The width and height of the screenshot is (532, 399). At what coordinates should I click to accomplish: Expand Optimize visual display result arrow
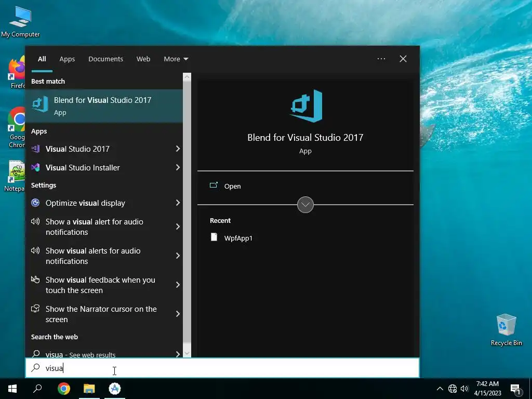[x=178, y=203]
